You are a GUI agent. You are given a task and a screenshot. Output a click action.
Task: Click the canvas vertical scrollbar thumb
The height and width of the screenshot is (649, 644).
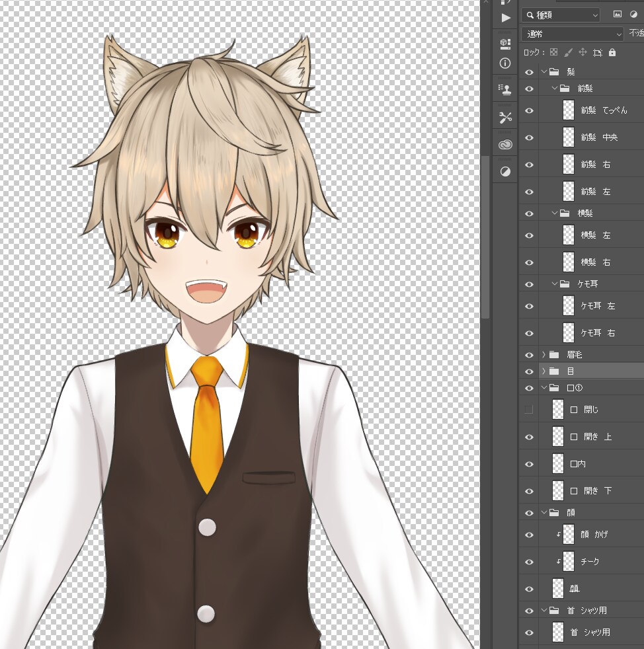click(x=485, y=237)
